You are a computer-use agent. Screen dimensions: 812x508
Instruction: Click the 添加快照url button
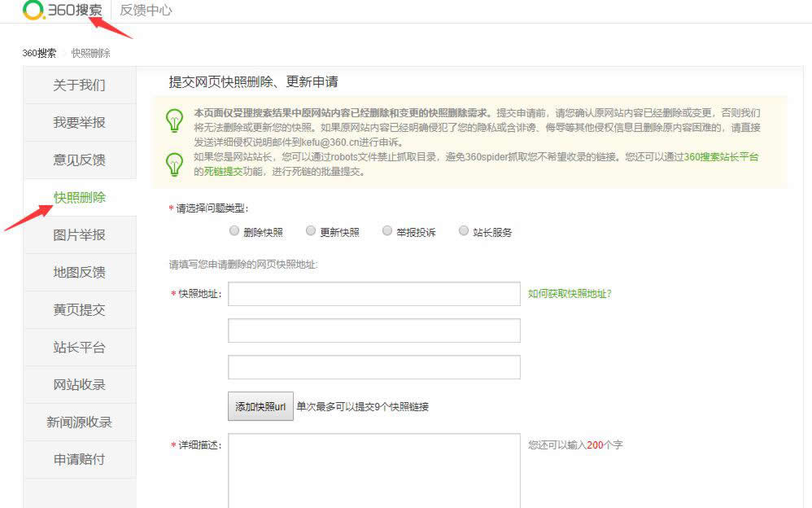(x=260, y=406)
